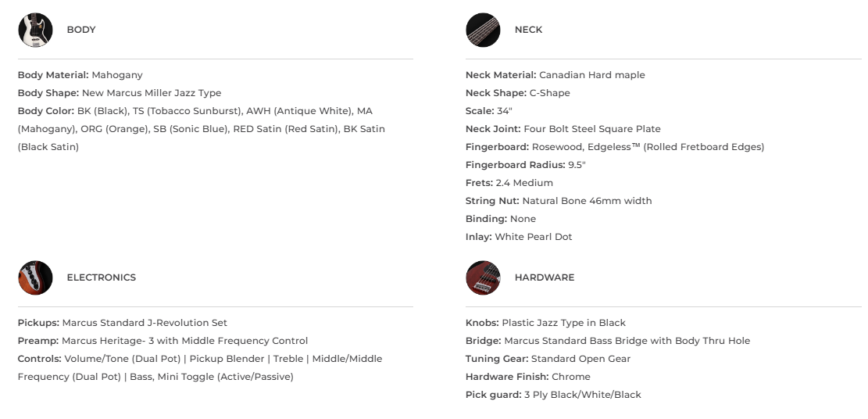Click the Body Material: Mahogany line
The width and height of the screenshot is (868, 419).
[x=80, y=75]
